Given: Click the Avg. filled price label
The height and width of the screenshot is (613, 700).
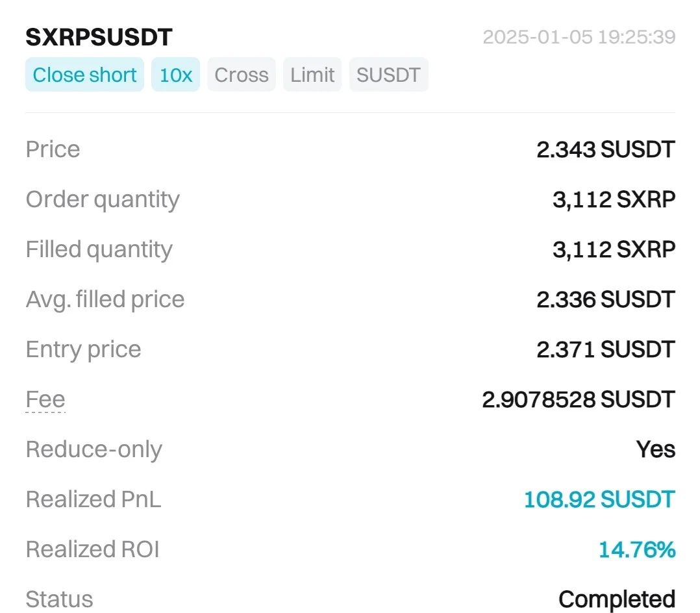Looking at the screenshot, I should pyautogui.click(x=105, y=299).
